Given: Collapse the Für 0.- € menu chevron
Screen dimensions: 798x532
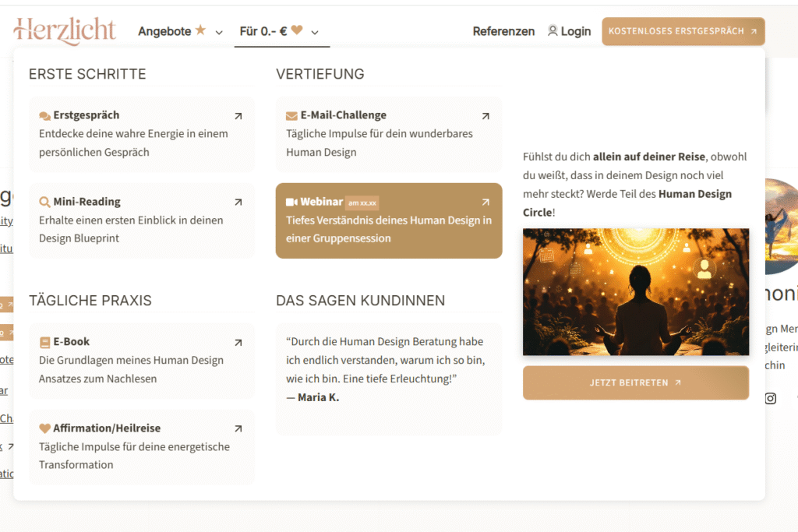Looking at the screenshot, I should (315, 33).
